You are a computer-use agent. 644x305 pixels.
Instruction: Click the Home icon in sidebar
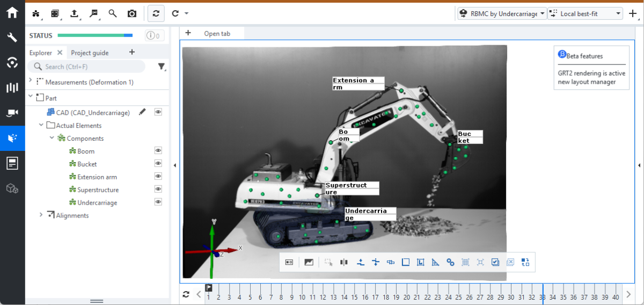coord(12,12)
